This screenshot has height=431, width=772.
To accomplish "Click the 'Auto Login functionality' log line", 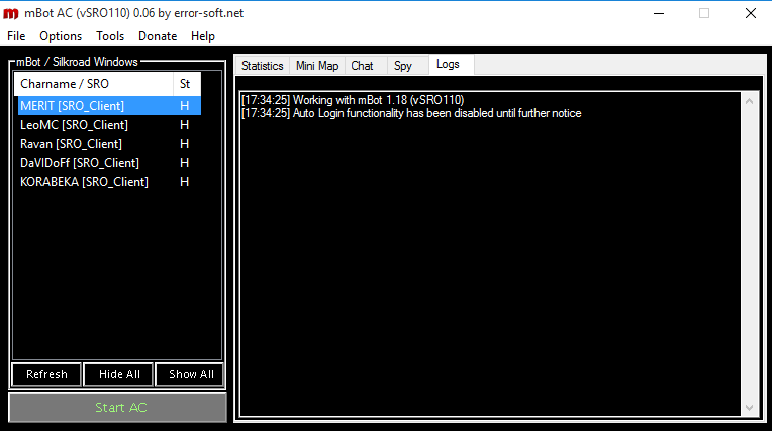I will (x=411, y=113).
